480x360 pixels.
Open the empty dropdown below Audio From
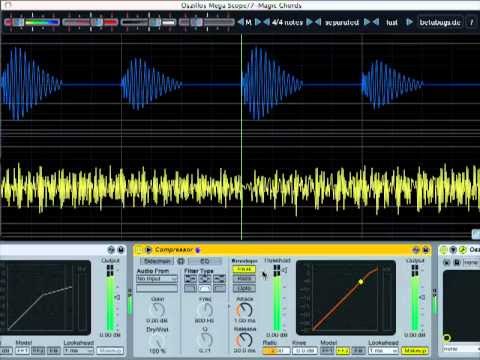click(157, 288)
